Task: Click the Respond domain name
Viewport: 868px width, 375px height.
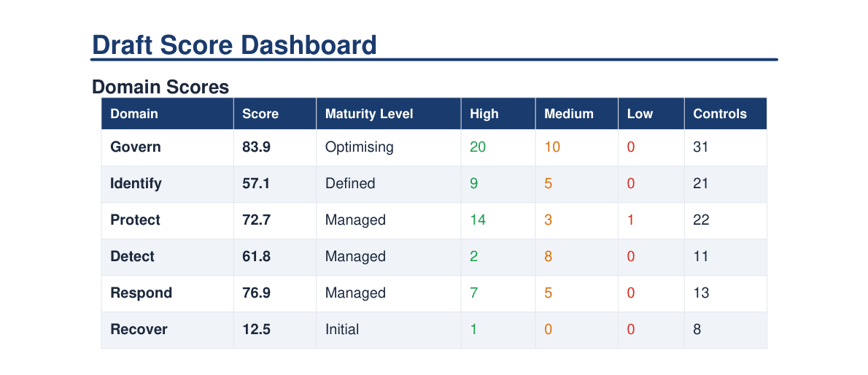Action: tap(142, 293)
